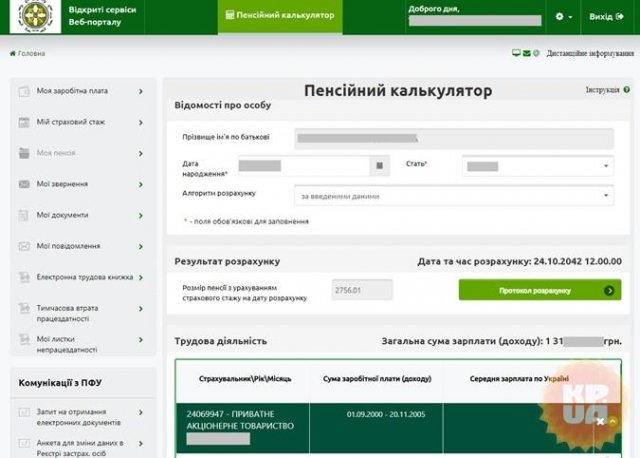The width and height of the screenshot is (640, 458).
Task: Open Мої звернення in sidebar
Action: click(82, 184)
